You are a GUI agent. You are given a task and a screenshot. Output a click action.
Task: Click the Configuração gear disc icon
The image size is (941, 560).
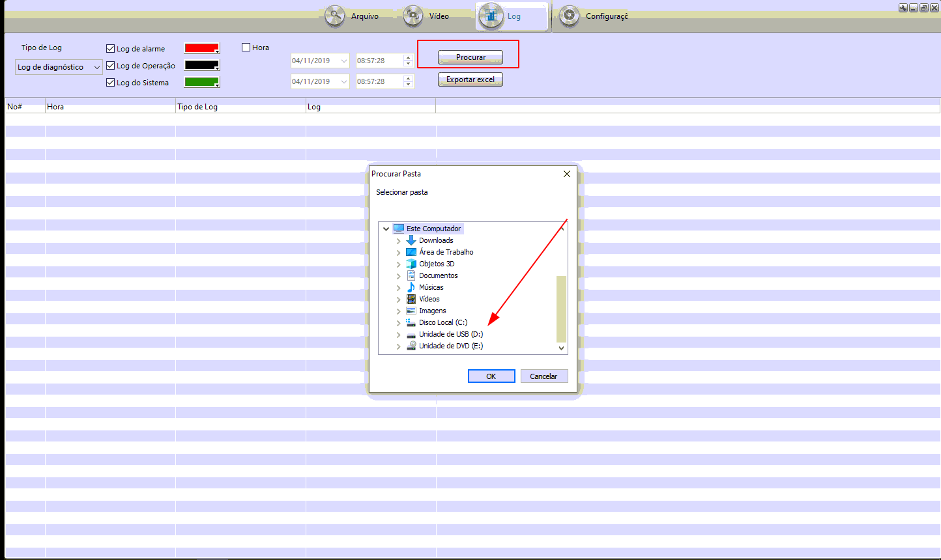coord(570,16)
